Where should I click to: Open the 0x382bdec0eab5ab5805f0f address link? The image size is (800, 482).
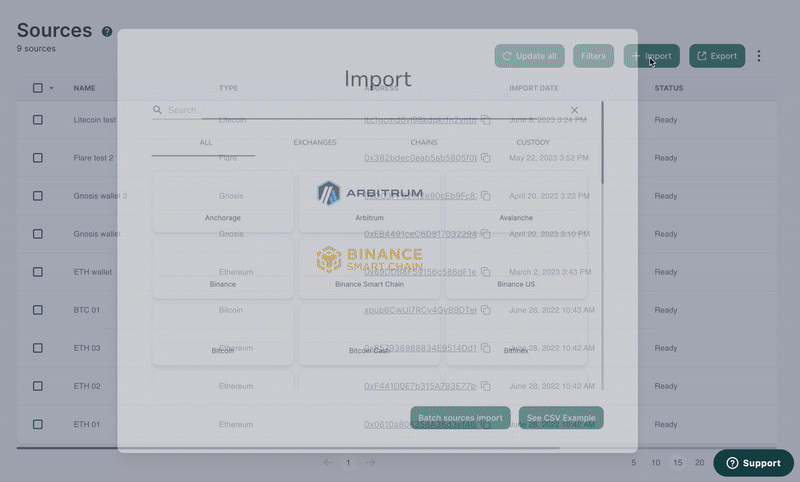click(420, 158)
